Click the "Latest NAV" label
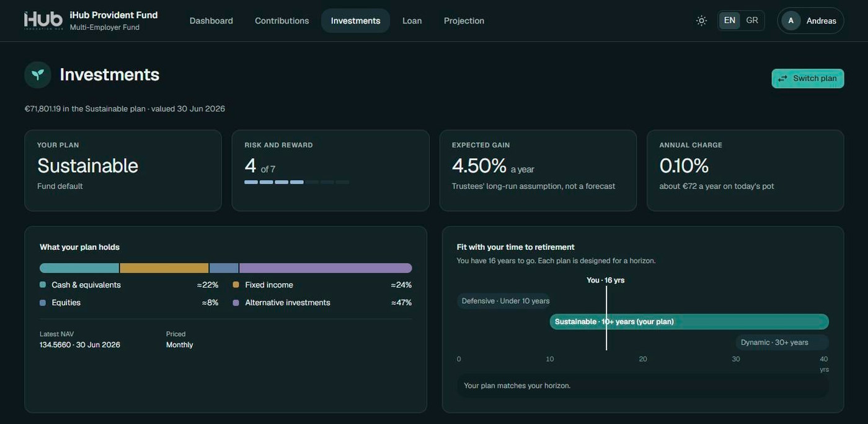This screenshot has height=424, width=868. pyautogui.click(x=56, y=334)
